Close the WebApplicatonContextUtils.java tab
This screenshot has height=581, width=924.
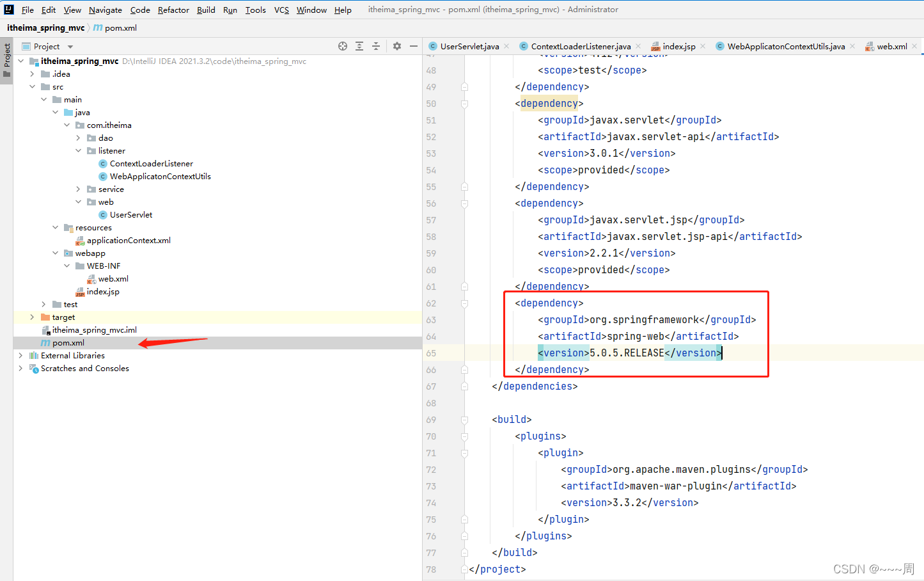(x=852, y=46)
